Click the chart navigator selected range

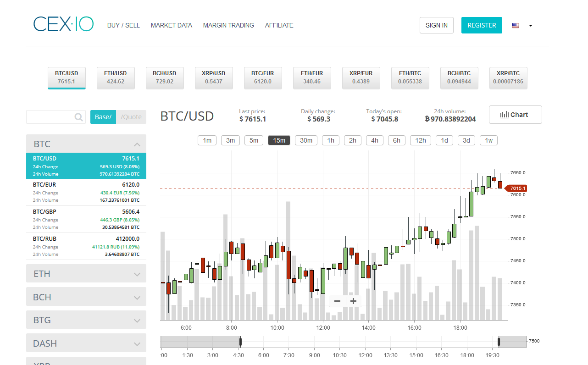click(x=370, y=342)
